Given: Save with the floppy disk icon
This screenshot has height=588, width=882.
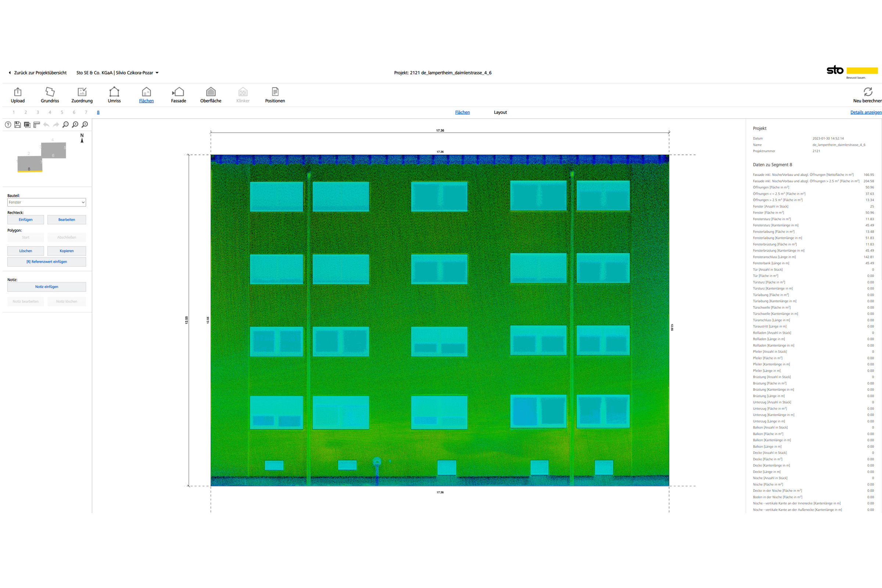Looking at the screenshot, I should 18,125.
